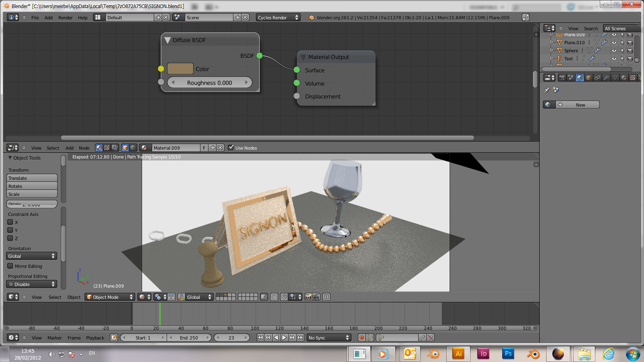Click the Object Constraints chain-link tab

597,78
